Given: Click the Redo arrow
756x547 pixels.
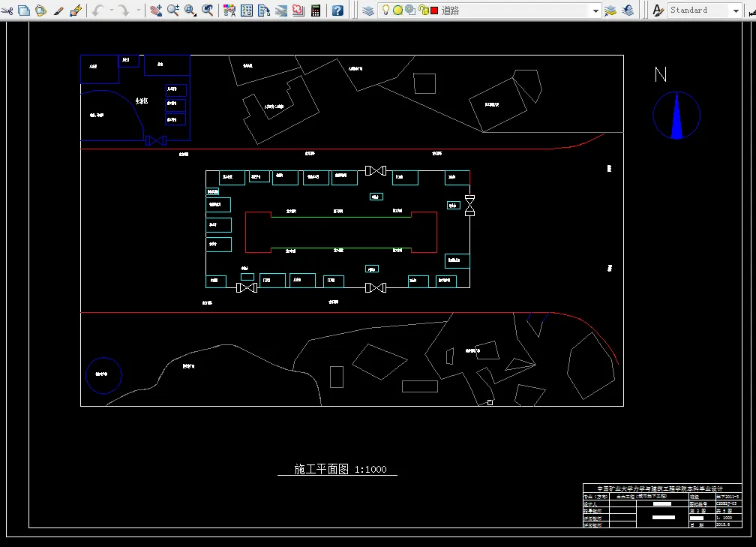Looking at the screenshot, I should coord(124,11).
